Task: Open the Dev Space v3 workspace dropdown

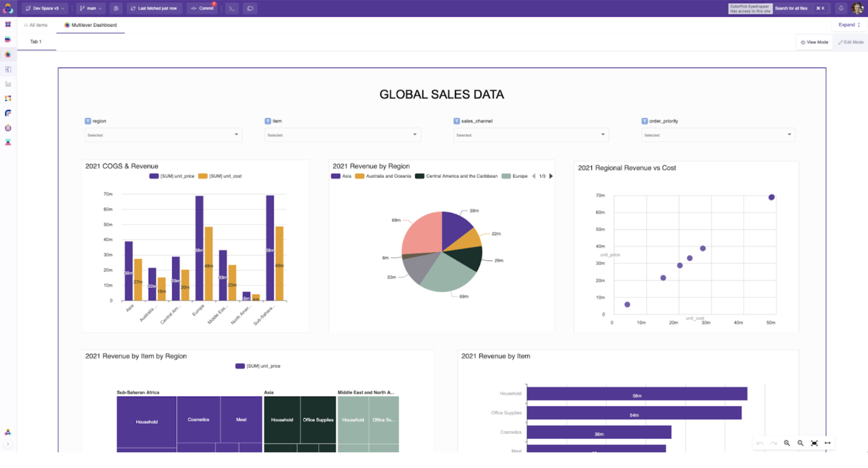Action: tap(45, 8)
